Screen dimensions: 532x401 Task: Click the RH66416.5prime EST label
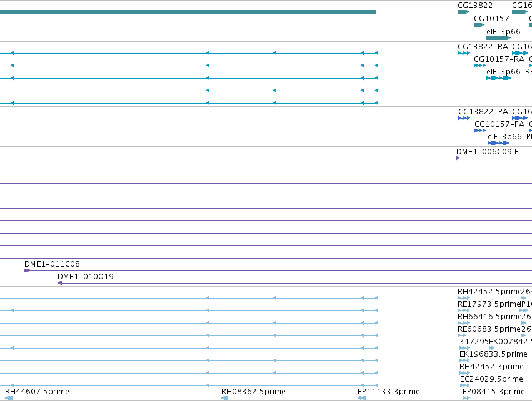(489, 317)
